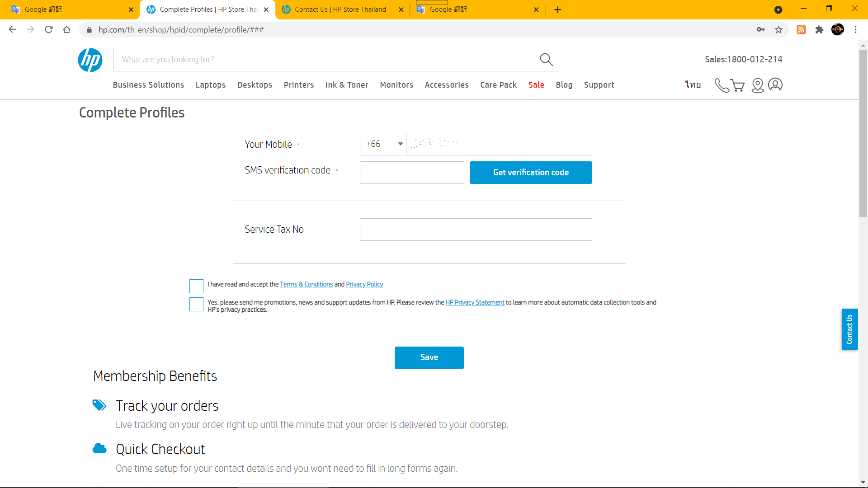This screenshot has height=488, width=868.
Task: Click the Sales:1800-012-214 phone text
Action: [743, 59]
